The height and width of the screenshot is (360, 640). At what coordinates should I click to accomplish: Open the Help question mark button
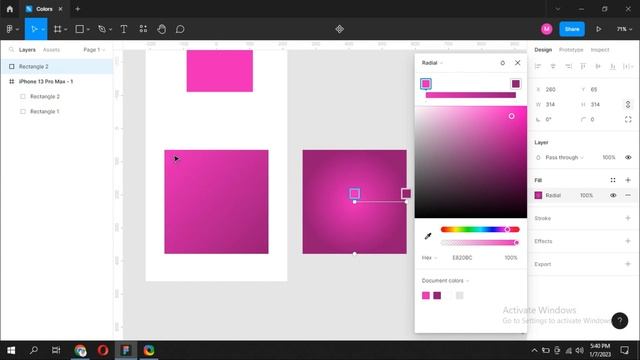(x=620, y=321)
